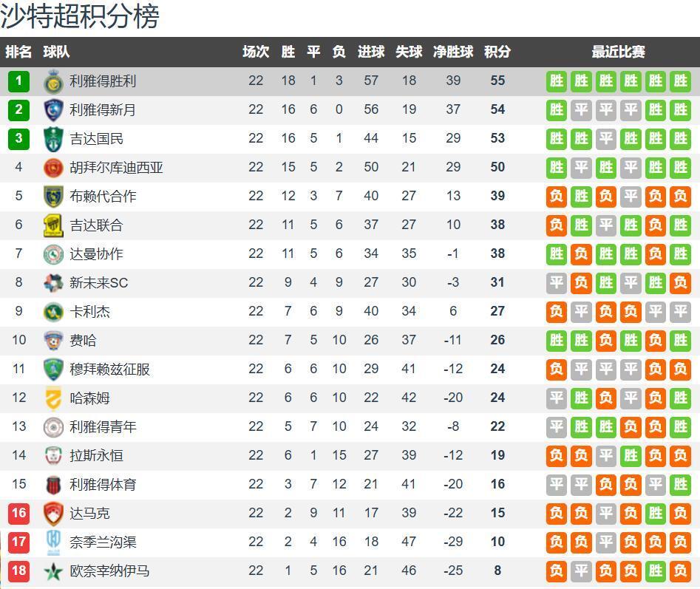
Task: Click the 利雅得新月 club logo
Action: pyautogui.click(x=53, y=109)
